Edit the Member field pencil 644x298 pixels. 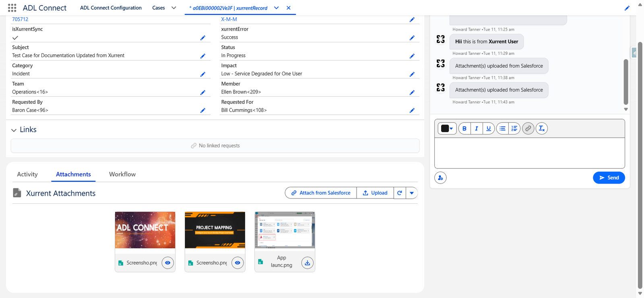click(x=412, y=92)
